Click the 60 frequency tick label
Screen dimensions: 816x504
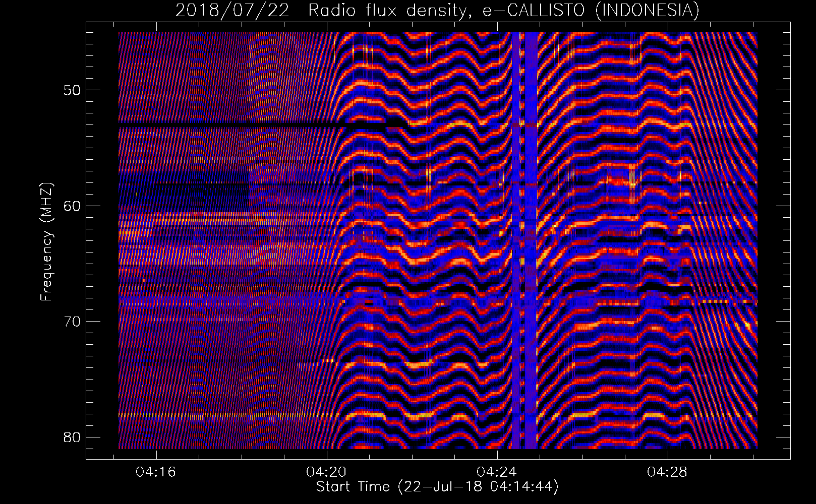click(x=72, y=206)
